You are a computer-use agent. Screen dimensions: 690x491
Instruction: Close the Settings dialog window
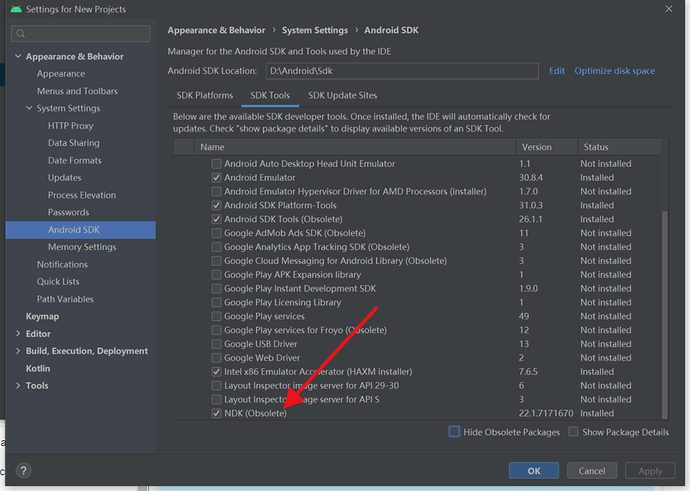point(667,9)
